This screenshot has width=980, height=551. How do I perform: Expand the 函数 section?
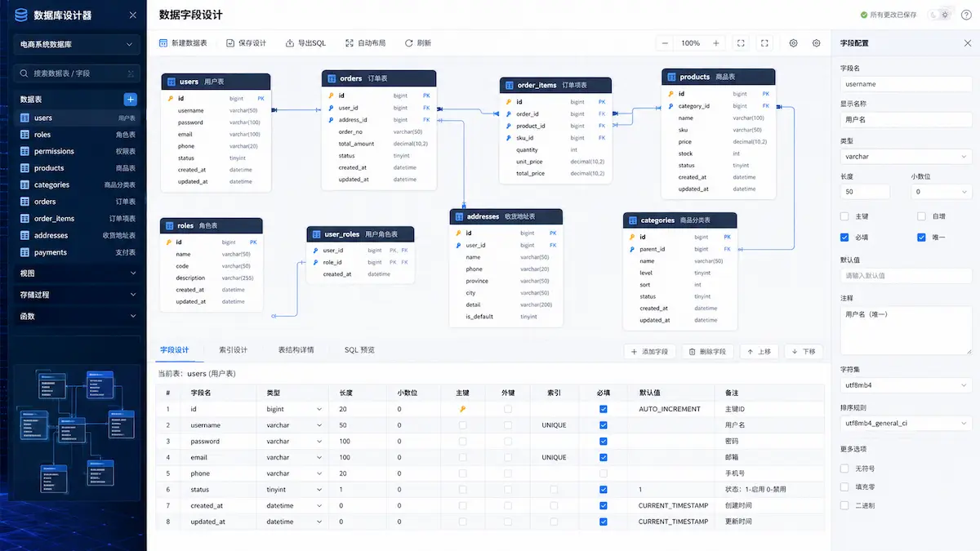[x=78, y=316]
